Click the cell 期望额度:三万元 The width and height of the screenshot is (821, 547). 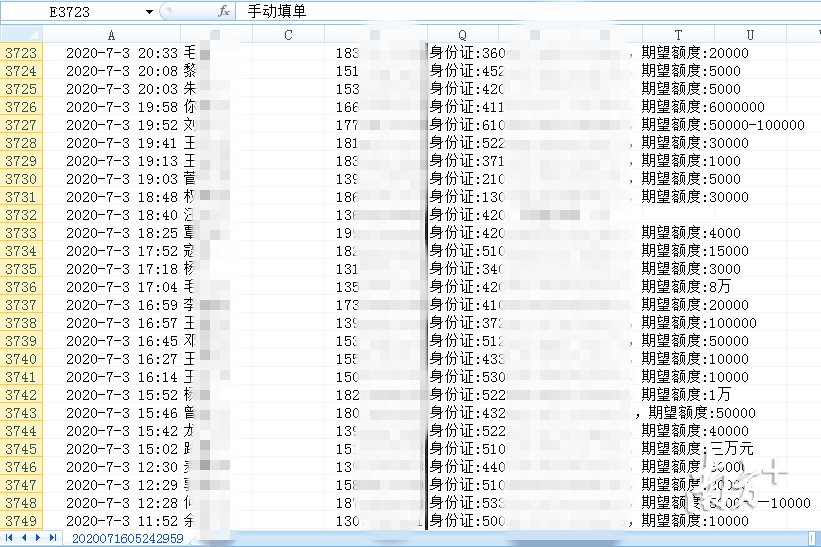coord(697,449)
